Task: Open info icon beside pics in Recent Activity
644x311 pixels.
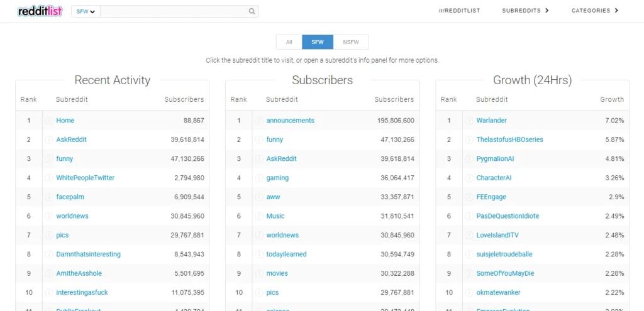Action: [x=49, y=236]
